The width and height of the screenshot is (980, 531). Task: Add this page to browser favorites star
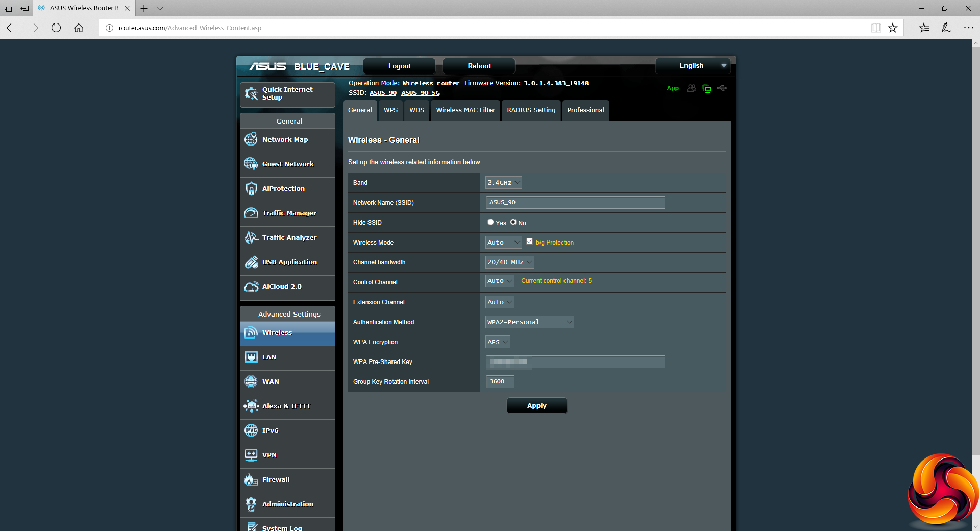point(892,28)
